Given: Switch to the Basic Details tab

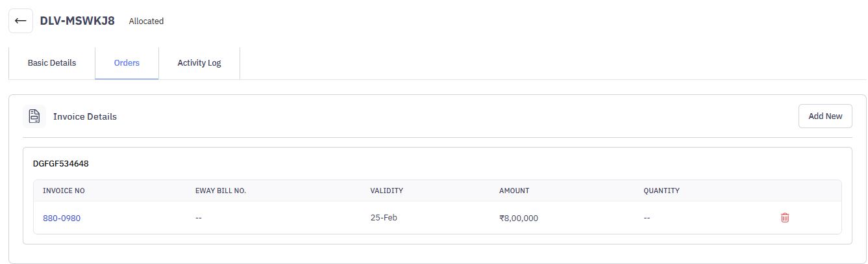Looking at the screenshot, I should [52, 63].
